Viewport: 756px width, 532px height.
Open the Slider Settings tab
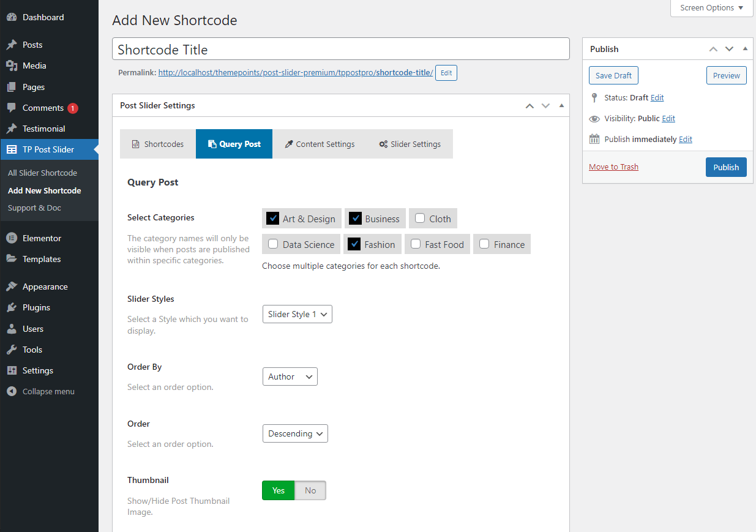(410, 144)
